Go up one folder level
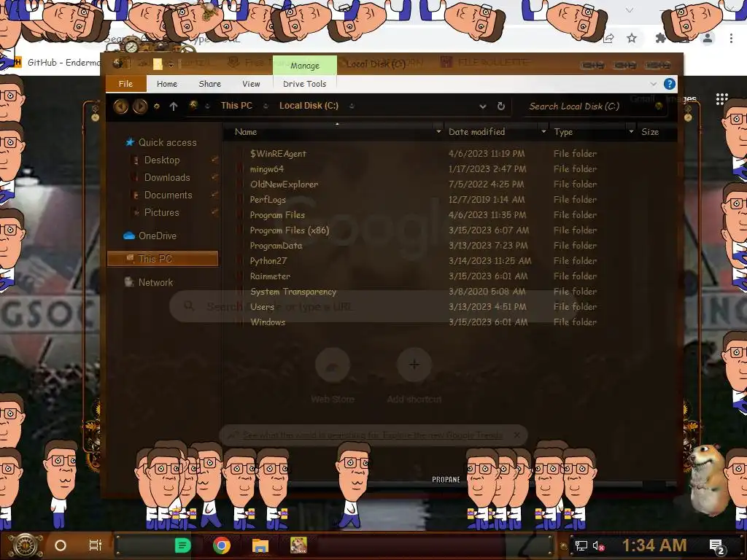This screenshot has height=560, width=747. coord(174,106)
